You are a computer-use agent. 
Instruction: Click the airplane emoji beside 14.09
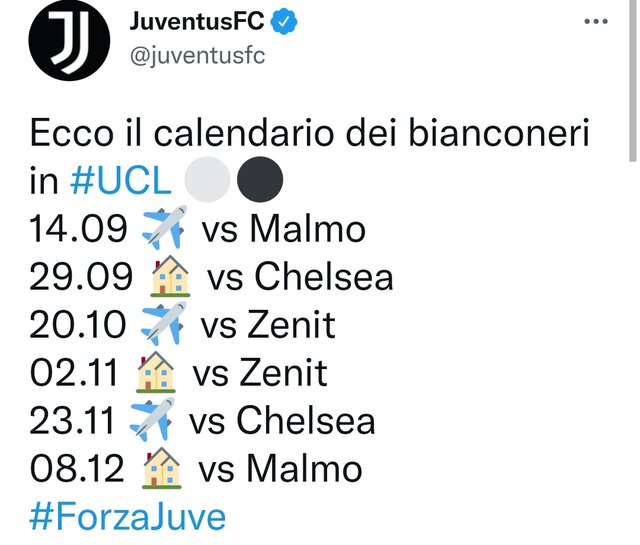164,227
